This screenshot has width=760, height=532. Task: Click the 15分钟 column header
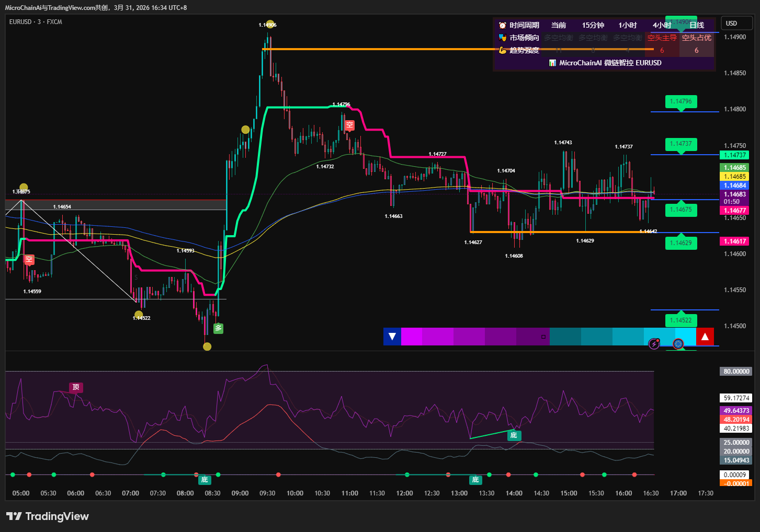coord(593,25)
